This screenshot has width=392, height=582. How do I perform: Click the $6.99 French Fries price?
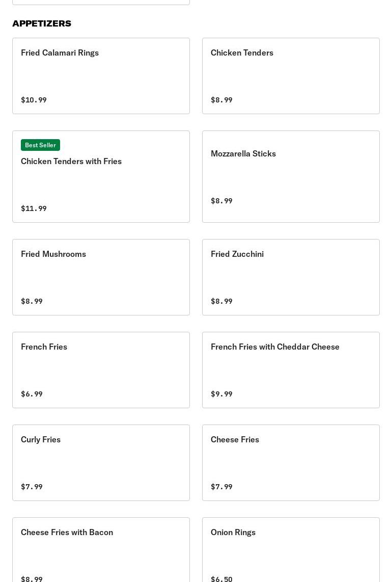click(x=32, y=394)
